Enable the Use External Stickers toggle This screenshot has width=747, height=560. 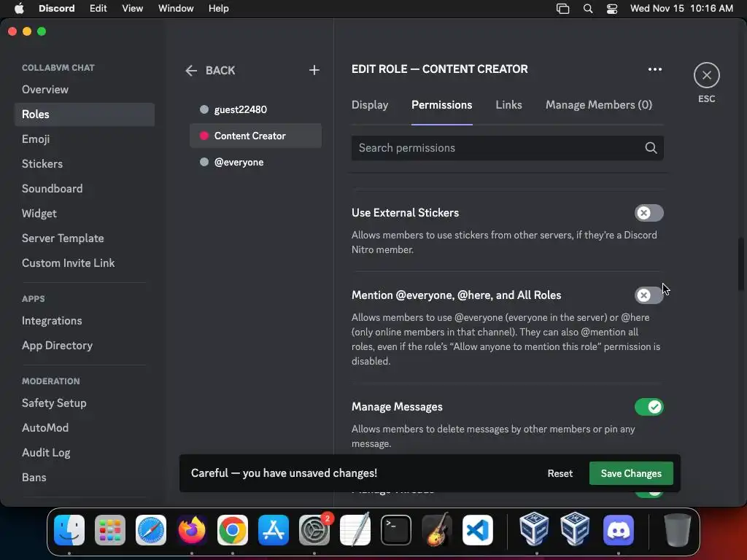pyautogui.click(x=649, y=213)
